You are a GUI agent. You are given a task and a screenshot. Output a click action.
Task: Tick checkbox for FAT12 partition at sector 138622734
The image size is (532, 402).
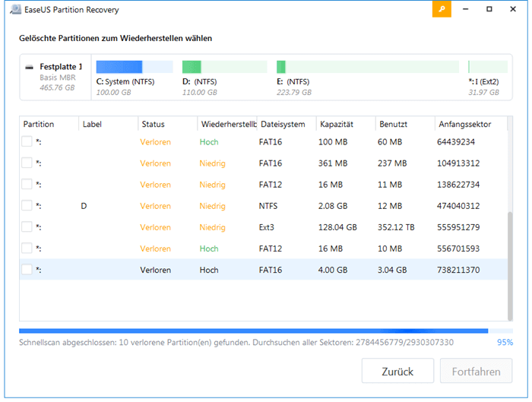click(27, 184)
